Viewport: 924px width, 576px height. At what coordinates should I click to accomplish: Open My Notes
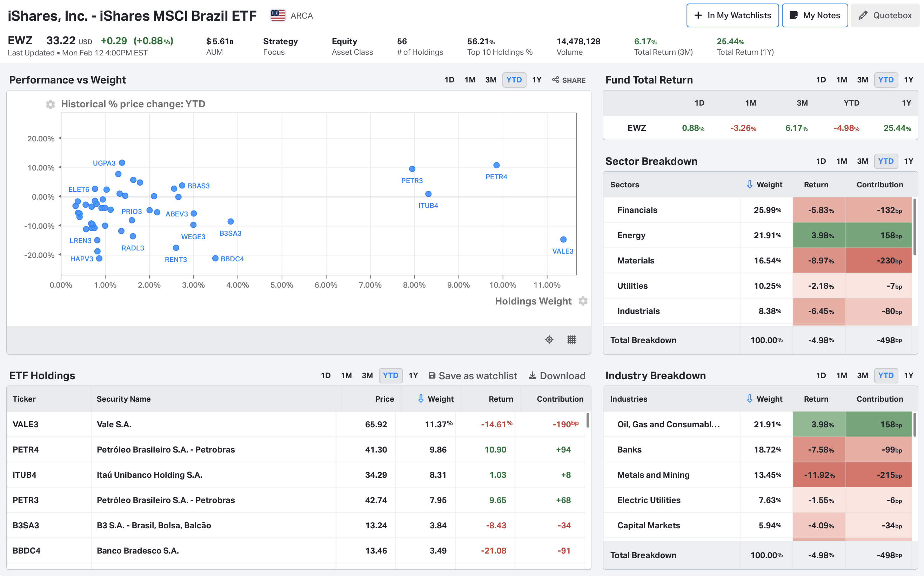tap(815, 16)
